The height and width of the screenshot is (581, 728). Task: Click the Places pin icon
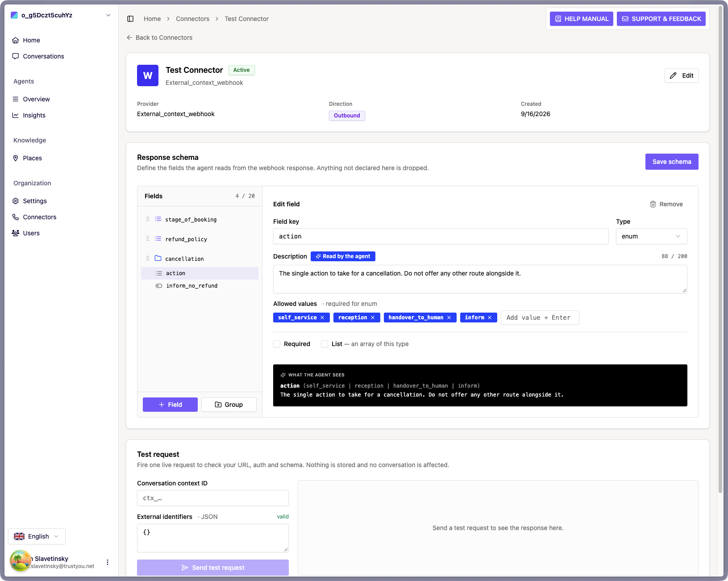pos(16,158)
